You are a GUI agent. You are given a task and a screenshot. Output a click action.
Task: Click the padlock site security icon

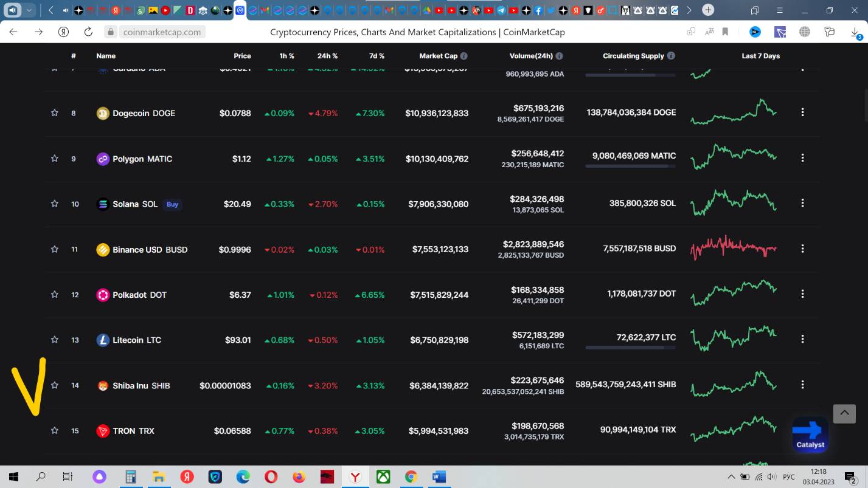pyautogui.click(x=110, y=32)
